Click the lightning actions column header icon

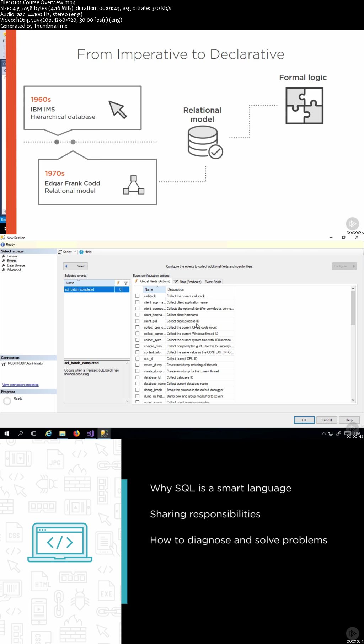118,283
